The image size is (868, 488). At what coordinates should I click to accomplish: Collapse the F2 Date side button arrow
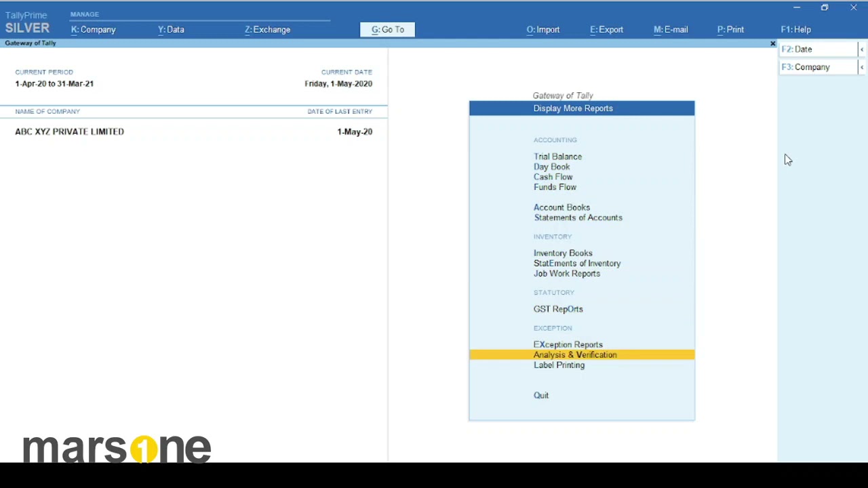point(861,49)
